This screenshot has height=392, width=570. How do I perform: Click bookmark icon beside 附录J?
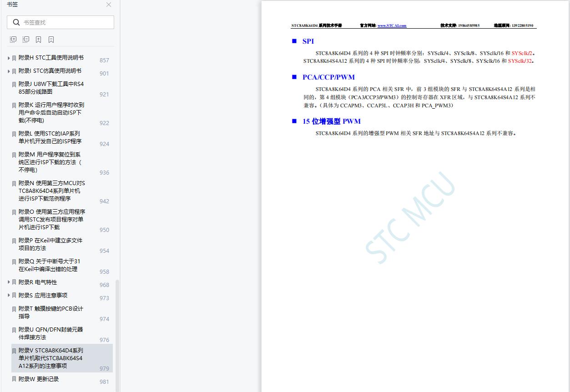[14, 85]
